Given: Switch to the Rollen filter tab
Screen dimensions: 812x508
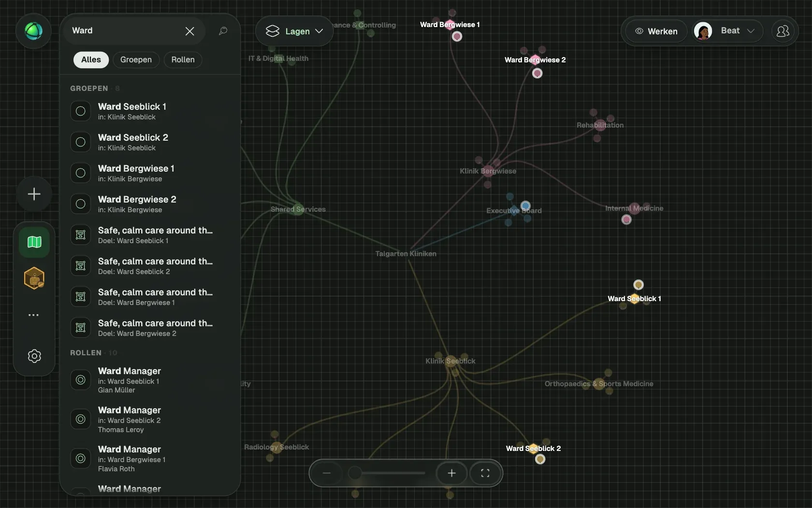Looking at the screenshot, I should pyautogui.click(x=183, y=60).
